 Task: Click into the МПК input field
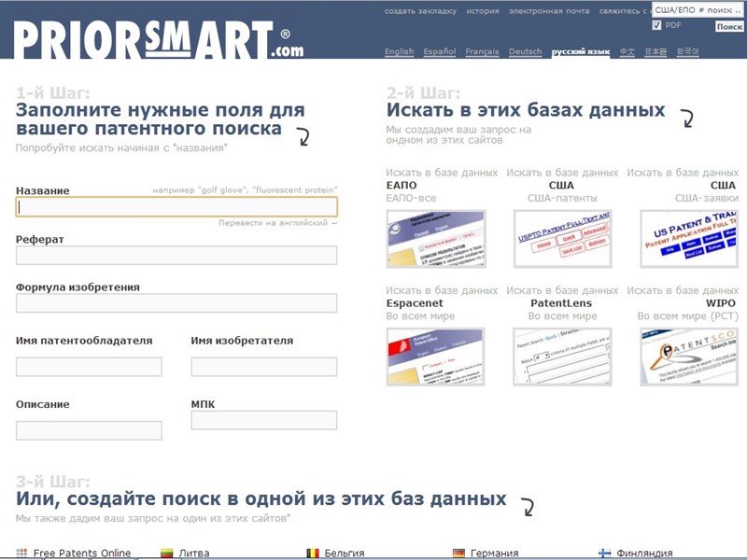264,421
